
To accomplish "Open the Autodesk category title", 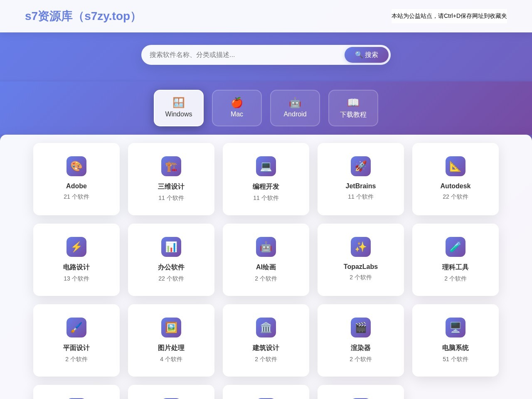I will coord(456,186).
